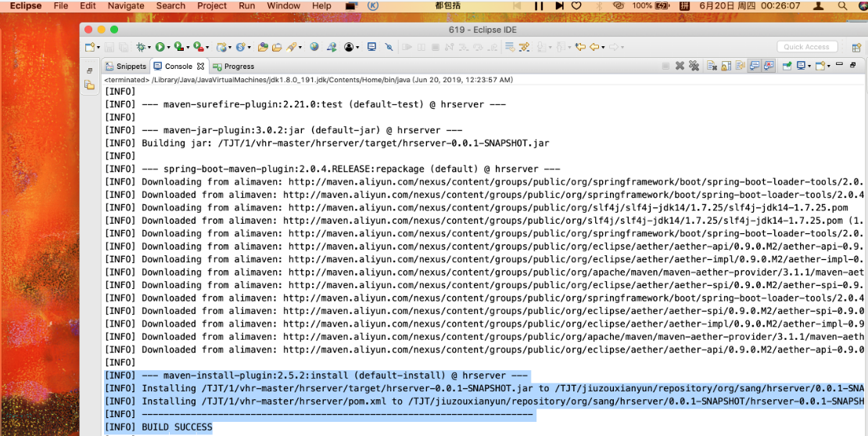868x436 pixels.
Task: Expand the External Tools dropdown arrow
Action: pos(207,48)
